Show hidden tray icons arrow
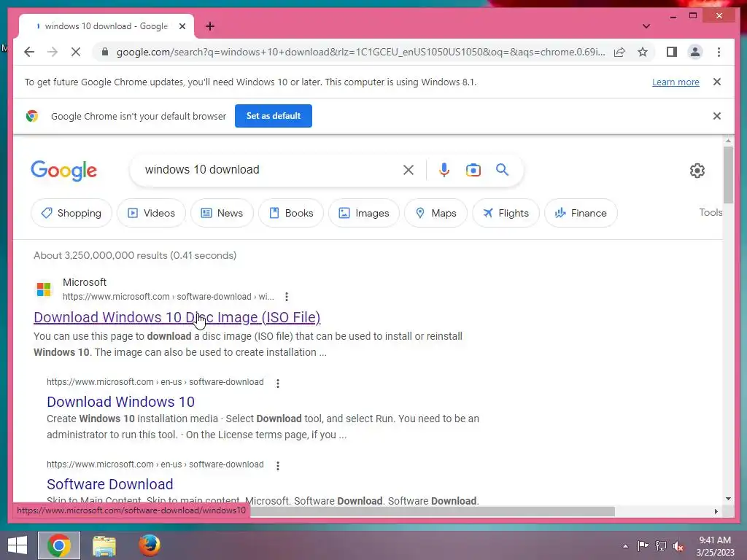This screenshot has width=747, height=560. [625, 545]
